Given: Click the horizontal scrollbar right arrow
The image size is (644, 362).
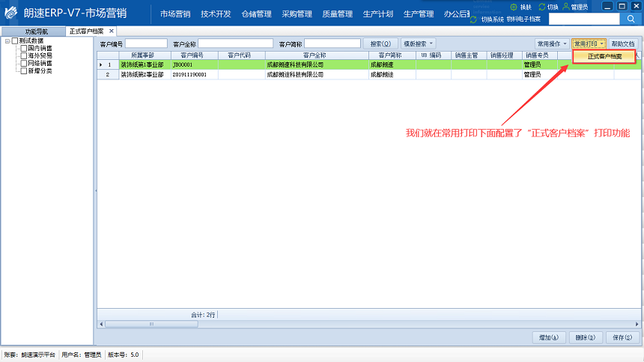Looking at the screenshot, I should tap(636, 324).
